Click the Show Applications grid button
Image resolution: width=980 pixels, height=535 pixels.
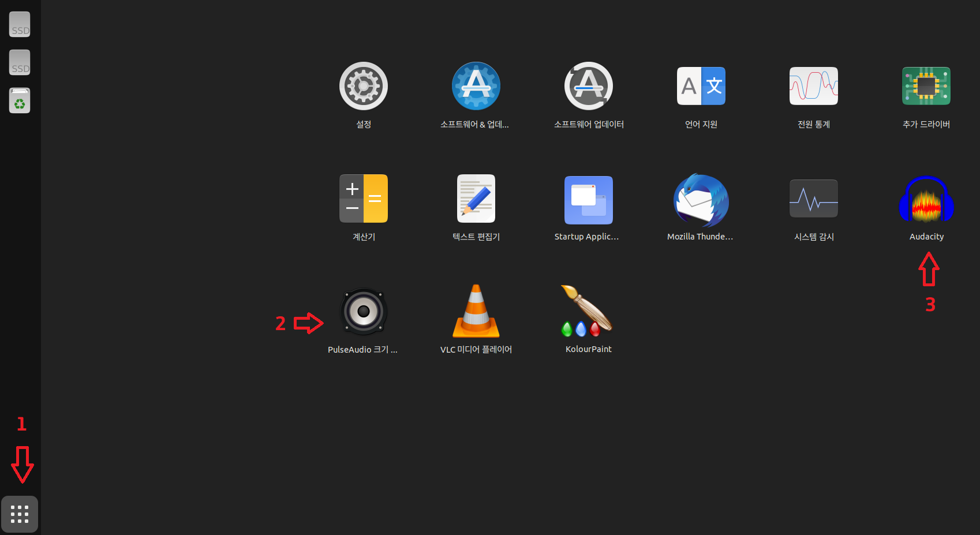coord(20,514)
